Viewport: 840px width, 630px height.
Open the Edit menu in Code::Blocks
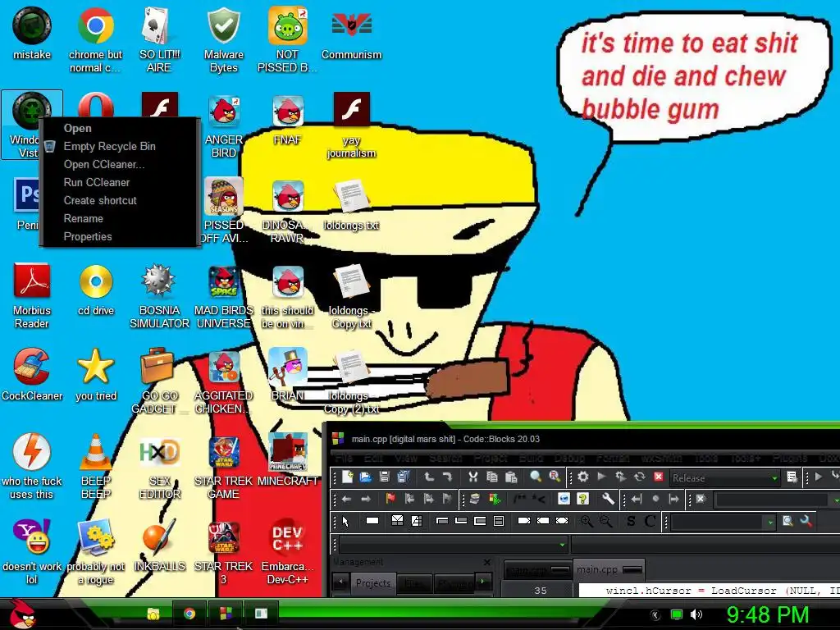tap(374, 458)
